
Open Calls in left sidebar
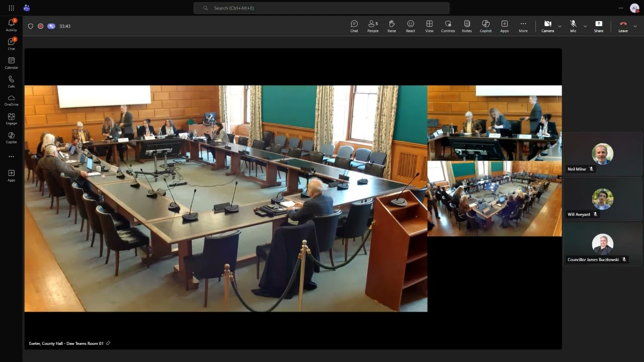click(11, 81)
